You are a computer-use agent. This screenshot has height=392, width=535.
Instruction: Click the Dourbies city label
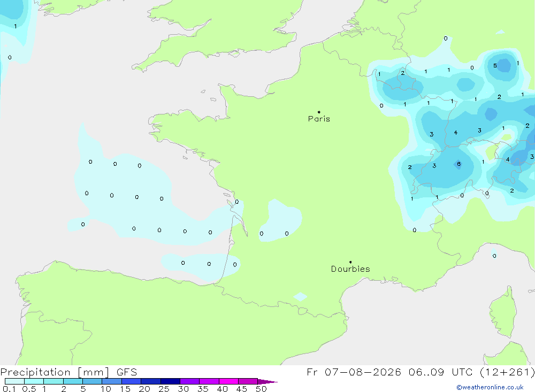[350, 269]
